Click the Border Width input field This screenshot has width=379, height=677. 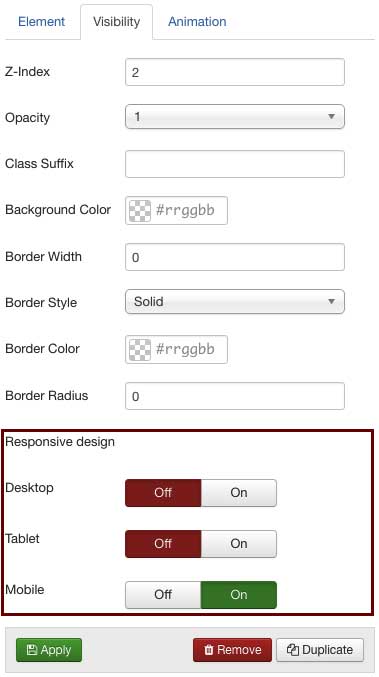tap(235, 257)
